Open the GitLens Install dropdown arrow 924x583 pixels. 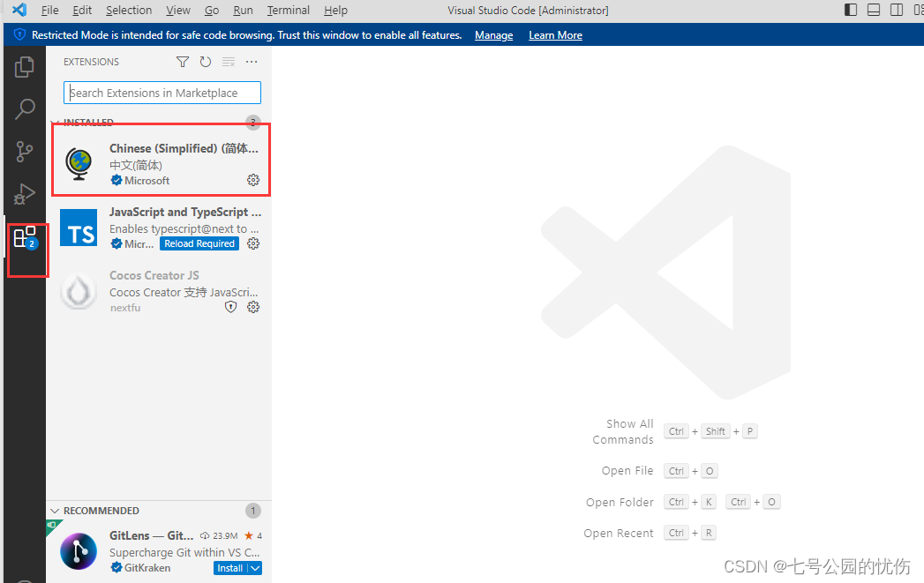[x=254, y=568]
